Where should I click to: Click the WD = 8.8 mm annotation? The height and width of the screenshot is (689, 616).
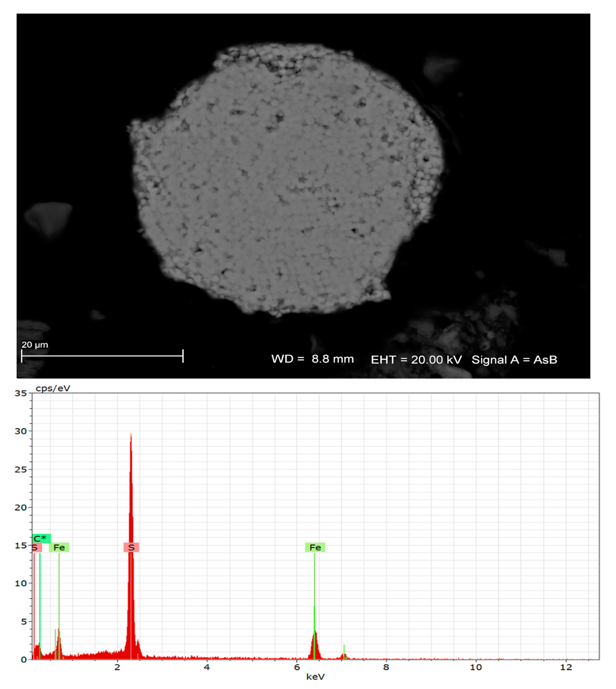[312, 359]
